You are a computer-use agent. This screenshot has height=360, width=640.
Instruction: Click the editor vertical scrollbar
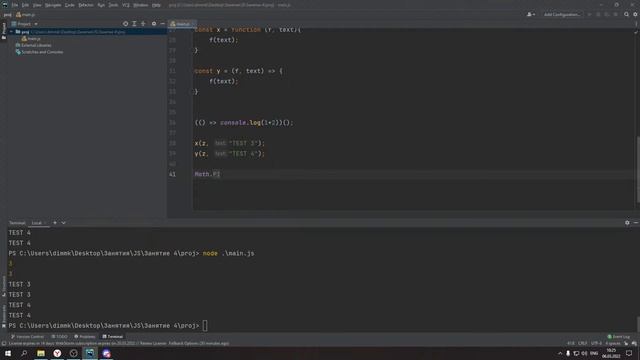point(637,169)
